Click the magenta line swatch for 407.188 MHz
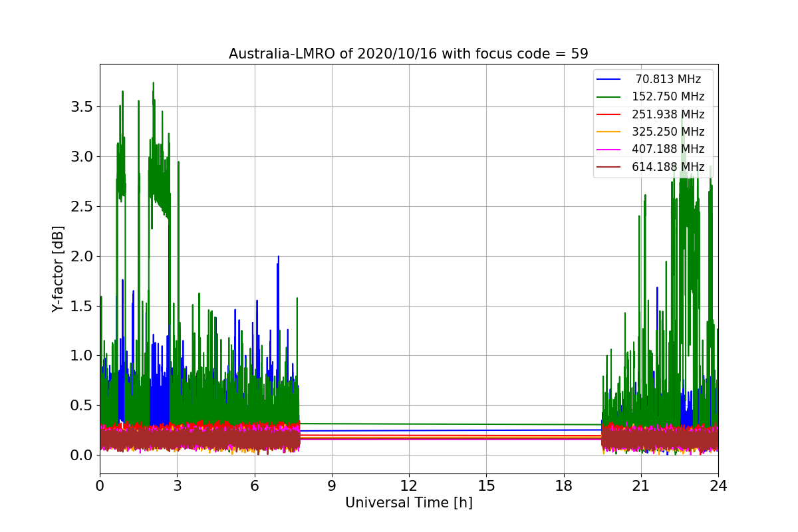798x532 pixels. pos(609,150)
